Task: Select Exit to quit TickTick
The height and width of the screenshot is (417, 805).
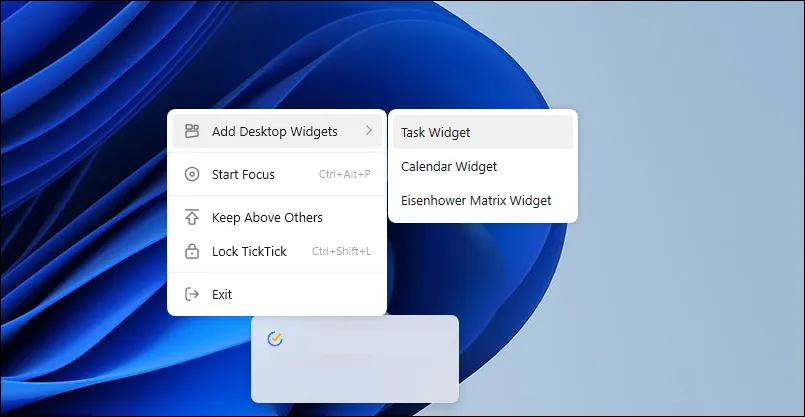Action: point(277,294)
